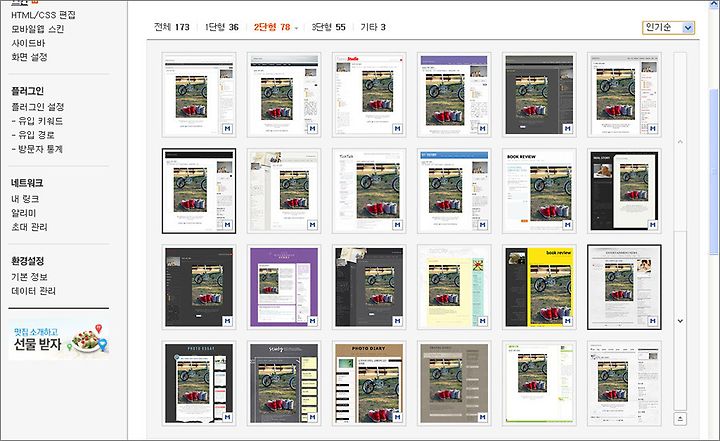The height and width of the screenshot is (441, 720).
Task: Select the light gray skin with portrait photo
Action: [x=624, y=287]
